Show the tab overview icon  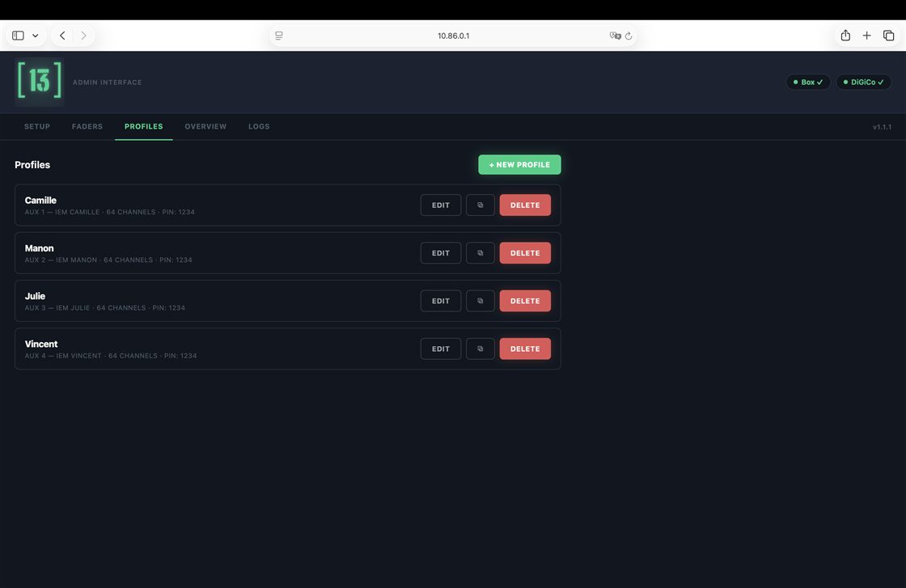pos(889,36)
